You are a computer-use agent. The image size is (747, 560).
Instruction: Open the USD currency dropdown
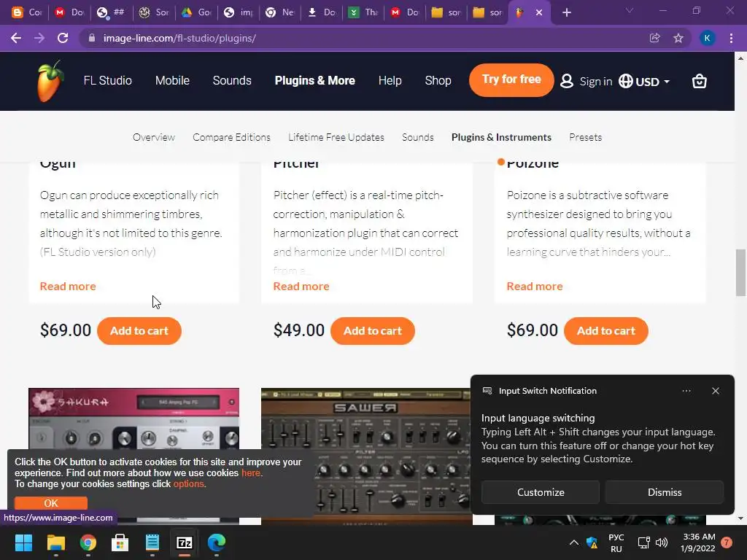[x=644, y=82]
